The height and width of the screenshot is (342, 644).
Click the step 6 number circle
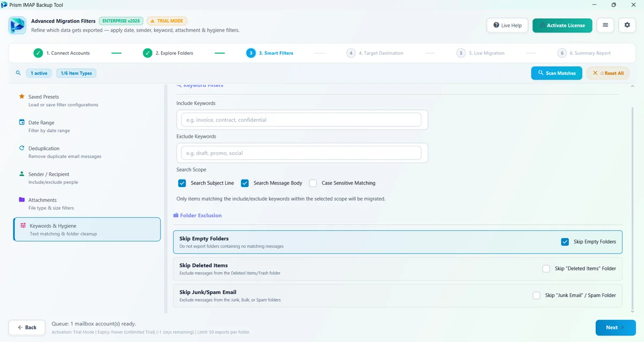(562, 53)
